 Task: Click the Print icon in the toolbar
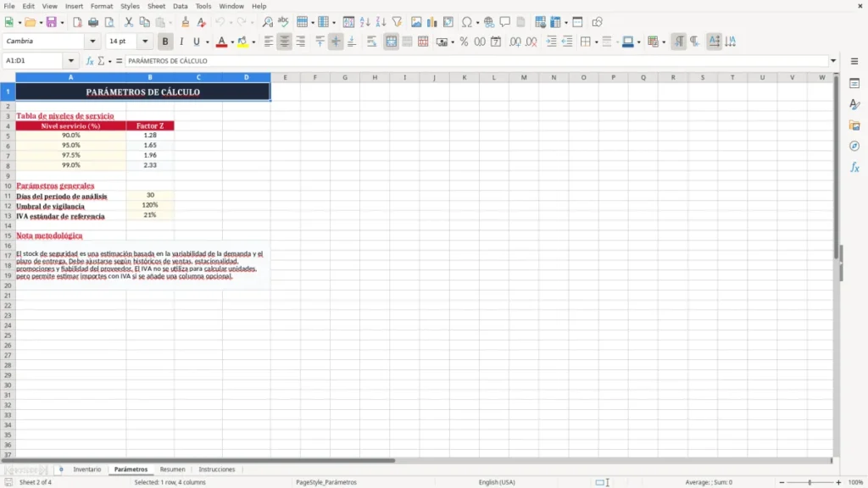(93, 22)
